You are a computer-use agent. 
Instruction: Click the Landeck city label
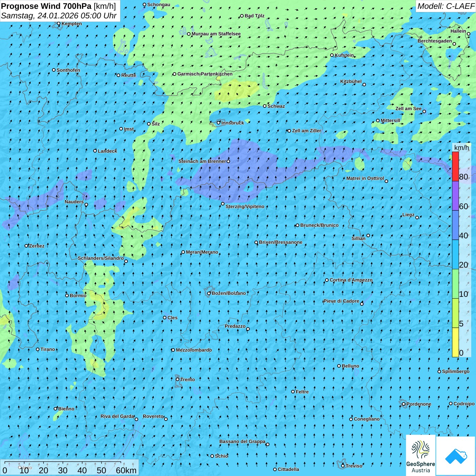tap(107, 151)
